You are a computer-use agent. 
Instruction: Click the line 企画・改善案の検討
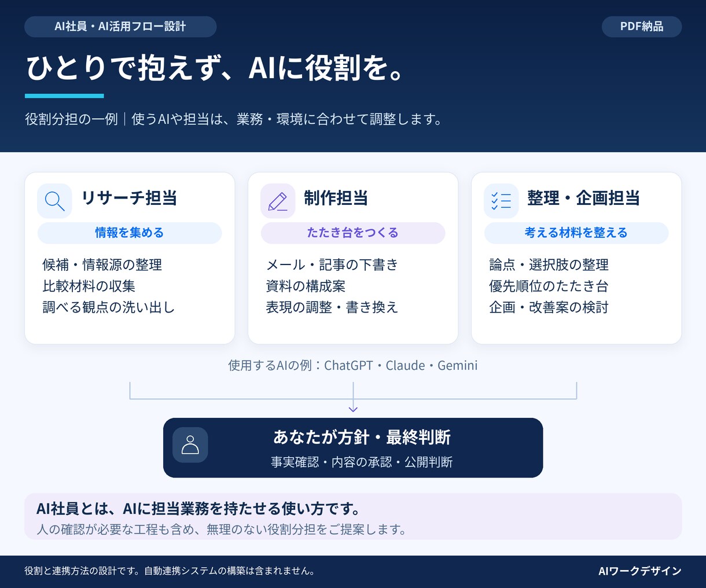(549, 307)
